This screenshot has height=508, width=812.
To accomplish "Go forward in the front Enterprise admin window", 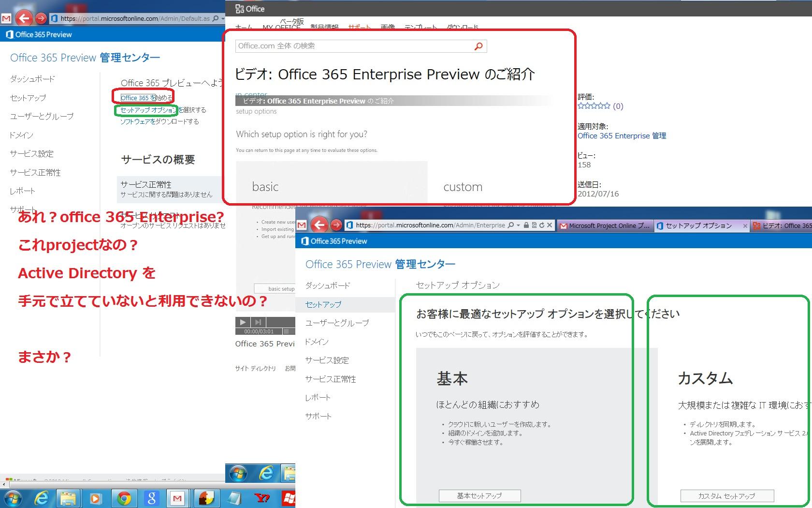I will click(x=336, y=225).
